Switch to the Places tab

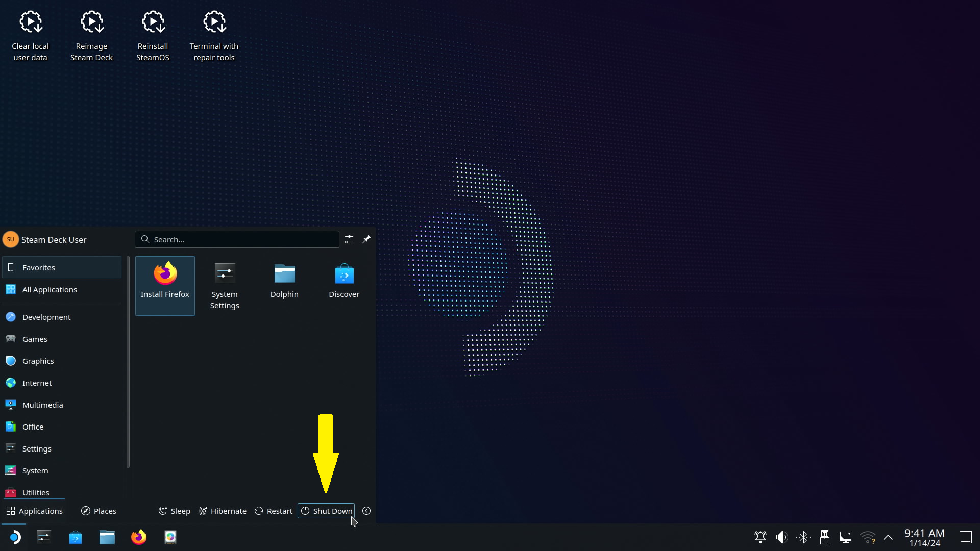(99, 511)
